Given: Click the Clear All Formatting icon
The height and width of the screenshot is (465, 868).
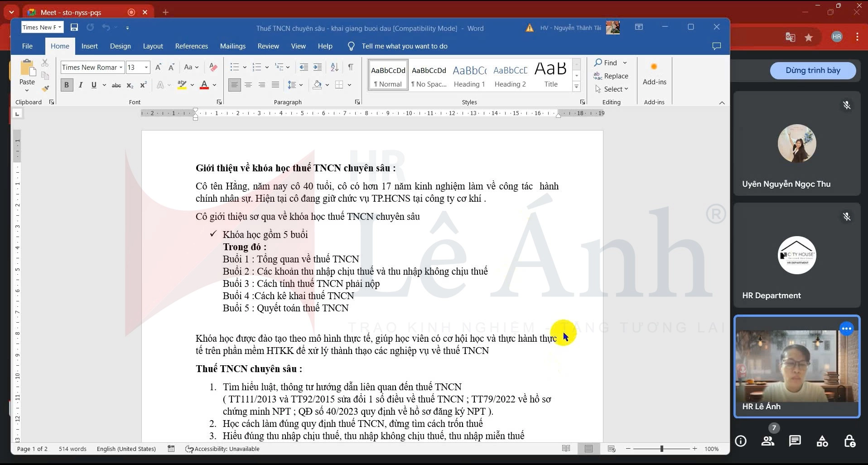Looking at the screenshot, I should [x=213, y=68].
